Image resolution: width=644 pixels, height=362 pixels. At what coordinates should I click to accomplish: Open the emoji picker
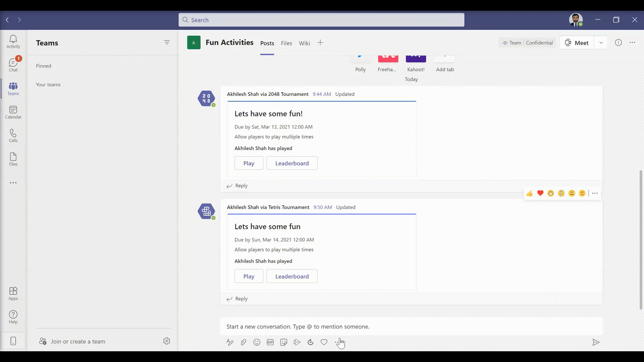tap(257, 342)
